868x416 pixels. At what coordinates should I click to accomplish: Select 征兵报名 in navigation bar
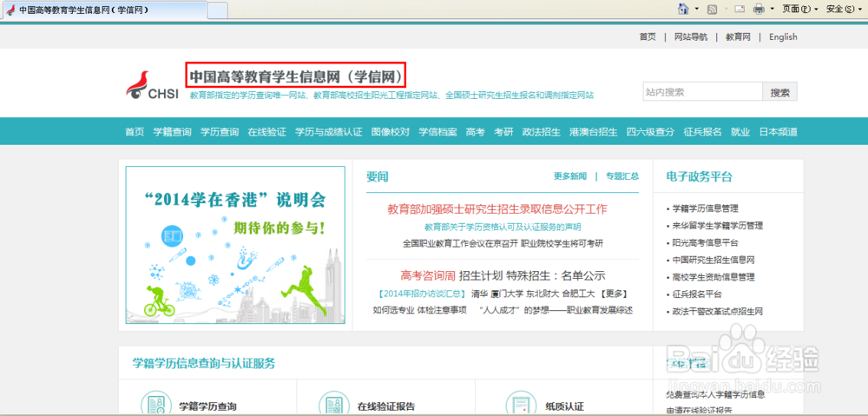click(702, 132)
